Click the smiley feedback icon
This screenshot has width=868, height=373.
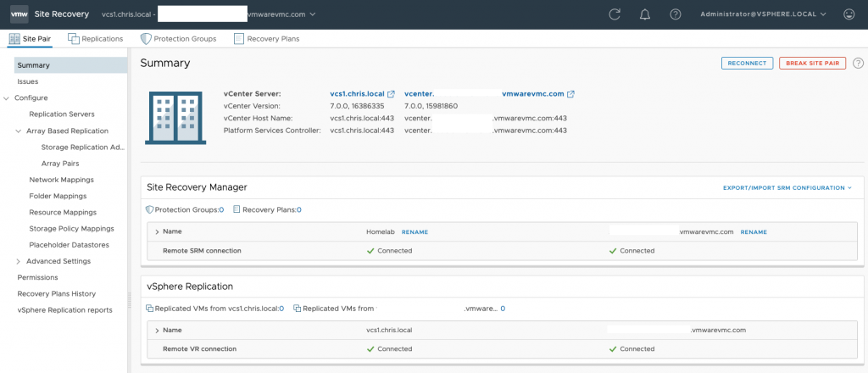pyautogui.click(x=849, y=14)
